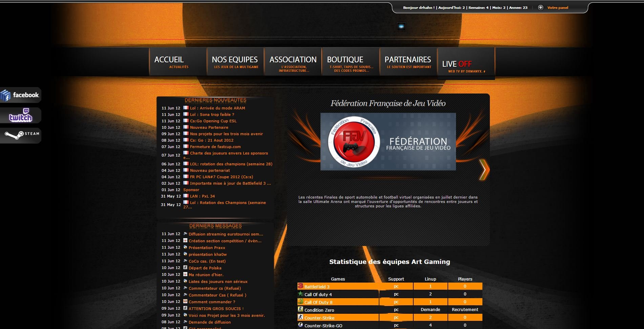The width and height of the screenshot is (644, 329).
Task: Open news 'Nouveau partenariat'
Action: coord(210,170)
